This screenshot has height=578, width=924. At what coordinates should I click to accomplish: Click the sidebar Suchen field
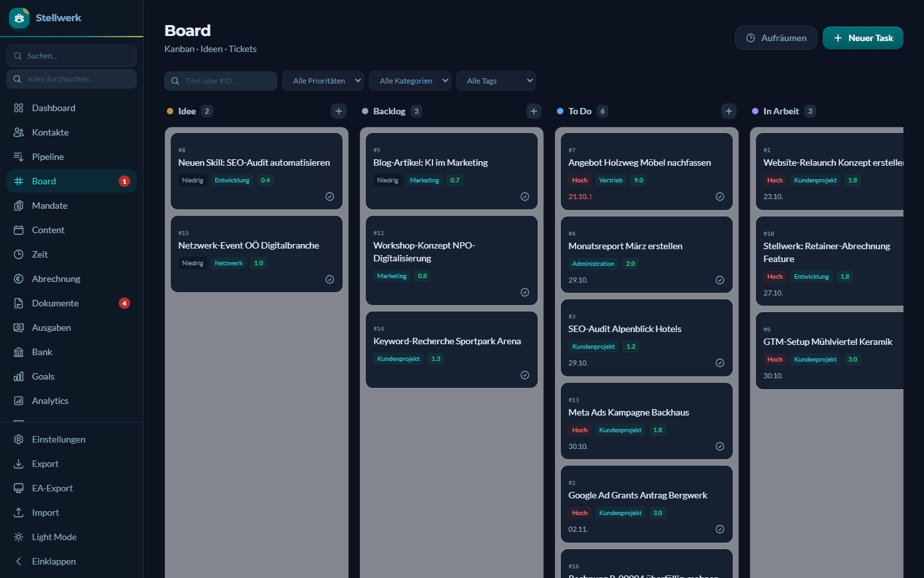pos(71,56)
